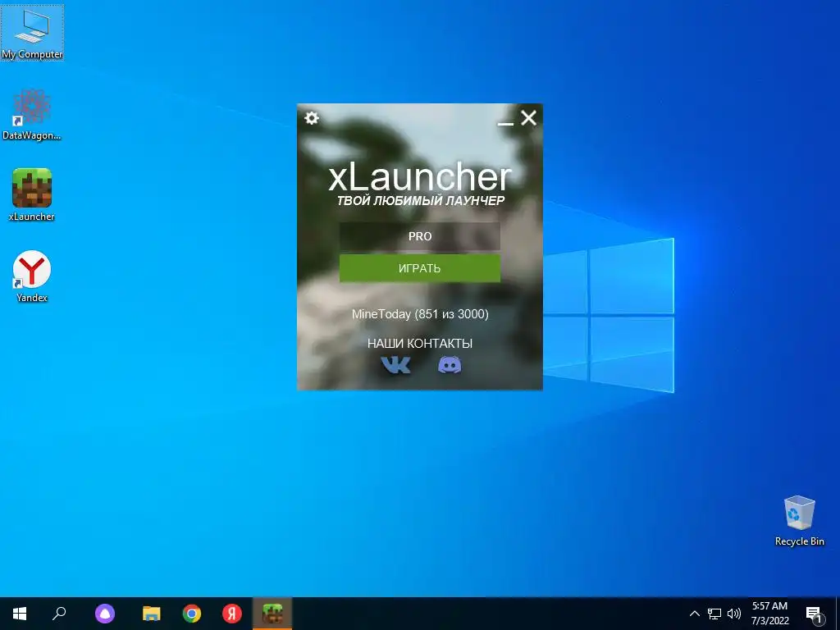The height and width of the screenshot is (630, 840).
Task: Open xLauncher settings gear icon
Action: pyautogui.click(x=311, y=118)
